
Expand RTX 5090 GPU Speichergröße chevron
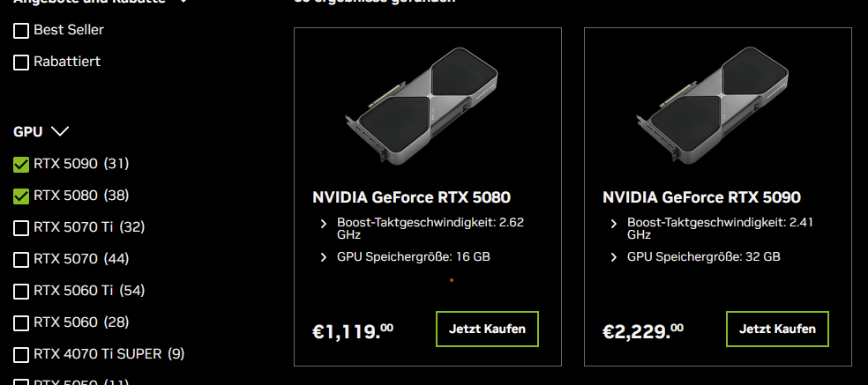[614, 257]
